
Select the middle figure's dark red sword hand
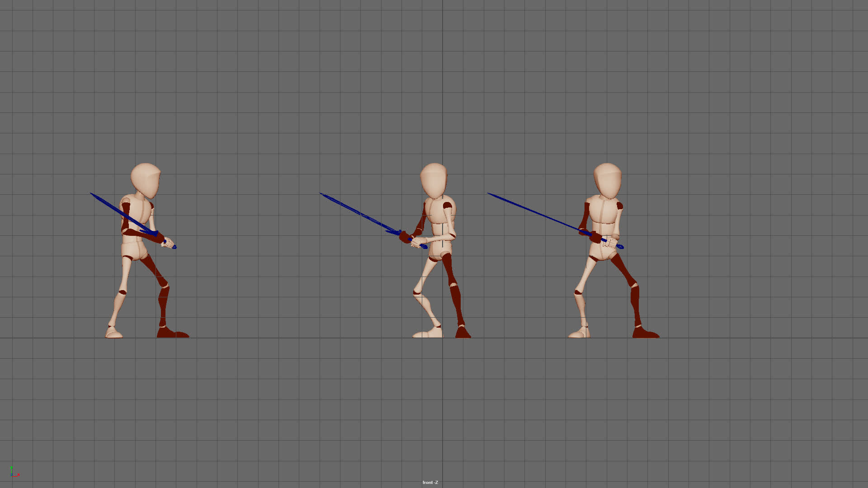pyautogui.click(x=405, y=238)
